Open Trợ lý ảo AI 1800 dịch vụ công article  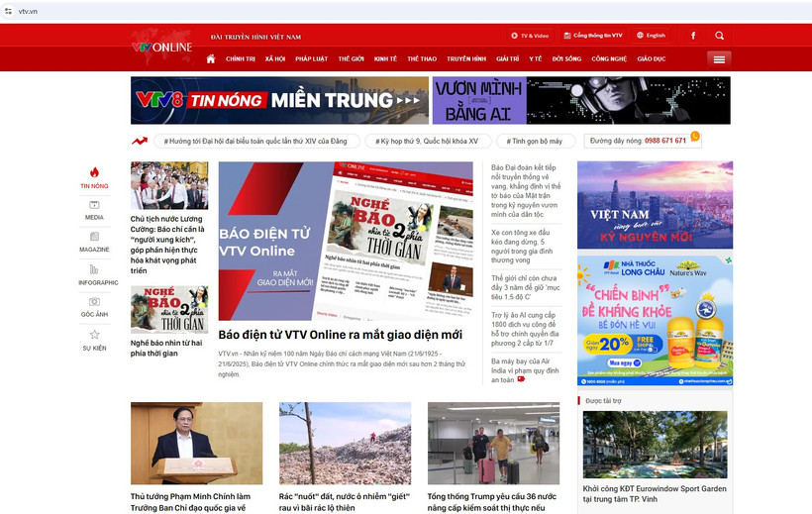click(525, 329)
